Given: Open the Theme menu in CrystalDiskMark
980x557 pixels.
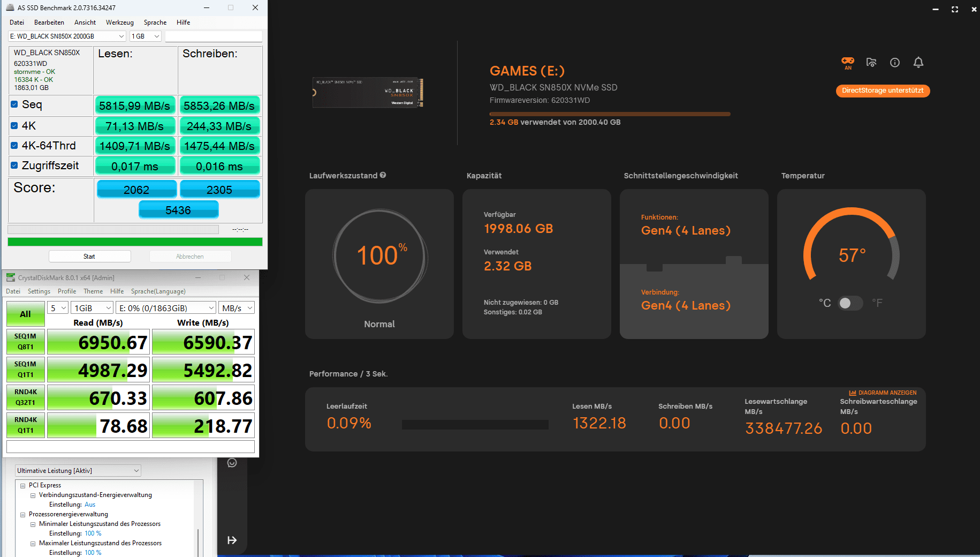Looking at the screenshot, I should click(93, 291).
